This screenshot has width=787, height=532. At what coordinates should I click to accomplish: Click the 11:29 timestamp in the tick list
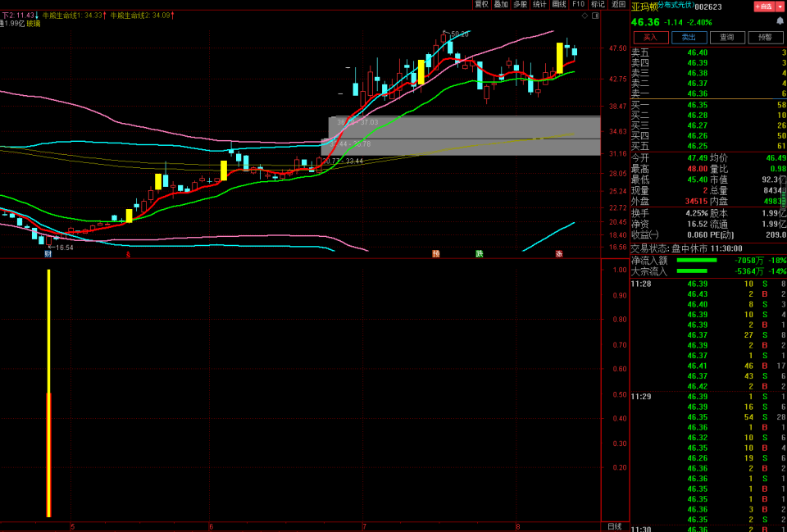639,397
